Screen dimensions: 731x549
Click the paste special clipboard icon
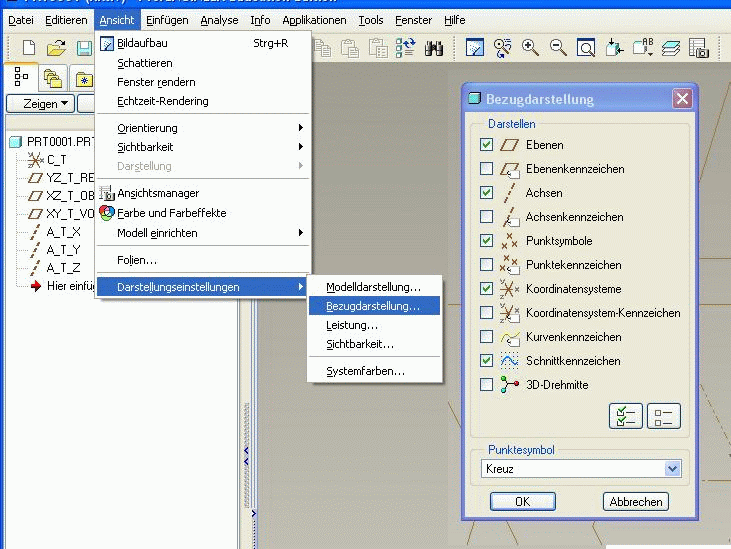pos(378,48)
